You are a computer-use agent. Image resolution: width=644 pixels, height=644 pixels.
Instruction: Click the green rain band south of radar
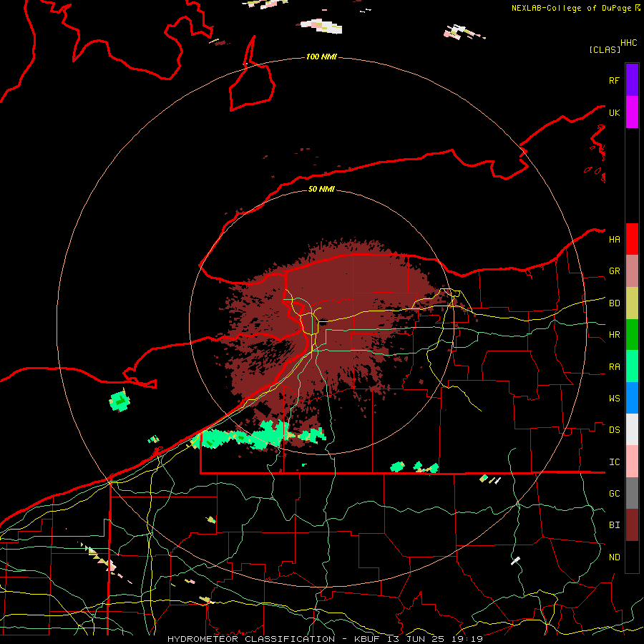[259, 436]
